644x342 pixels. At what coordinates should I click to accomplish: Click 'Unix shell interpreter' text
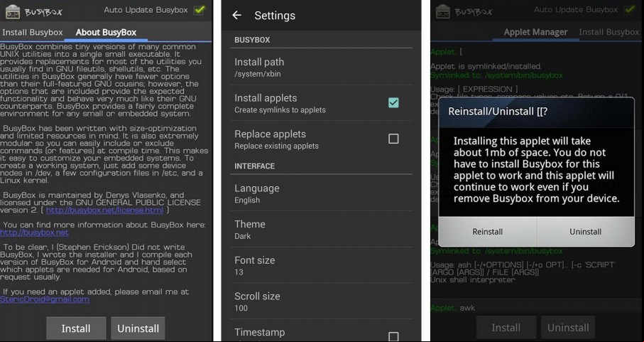pos(473,280)
